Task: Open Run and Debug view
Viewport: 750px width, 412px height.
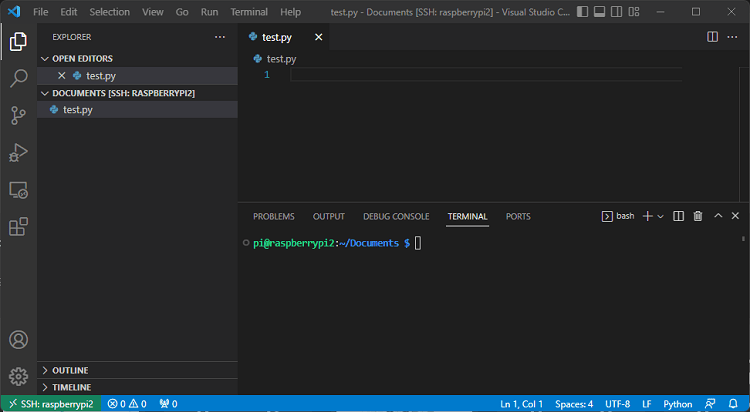Action: point(18,152)
